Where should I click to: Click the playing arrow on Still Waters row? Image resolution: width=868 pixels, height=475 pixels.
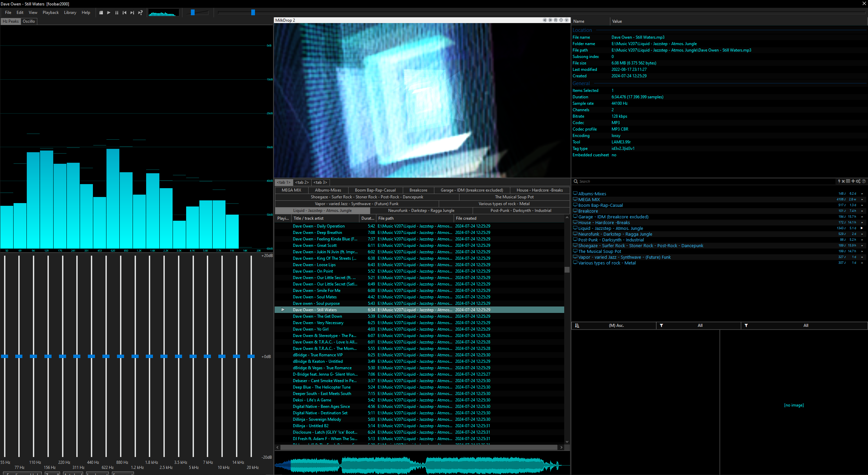283,310
